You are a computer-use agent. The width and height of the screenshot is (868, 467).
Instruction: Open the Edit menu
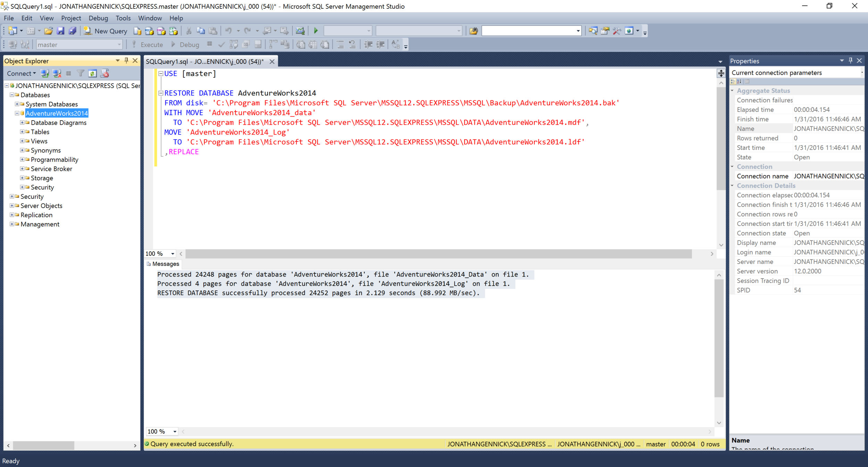point(27,18)
